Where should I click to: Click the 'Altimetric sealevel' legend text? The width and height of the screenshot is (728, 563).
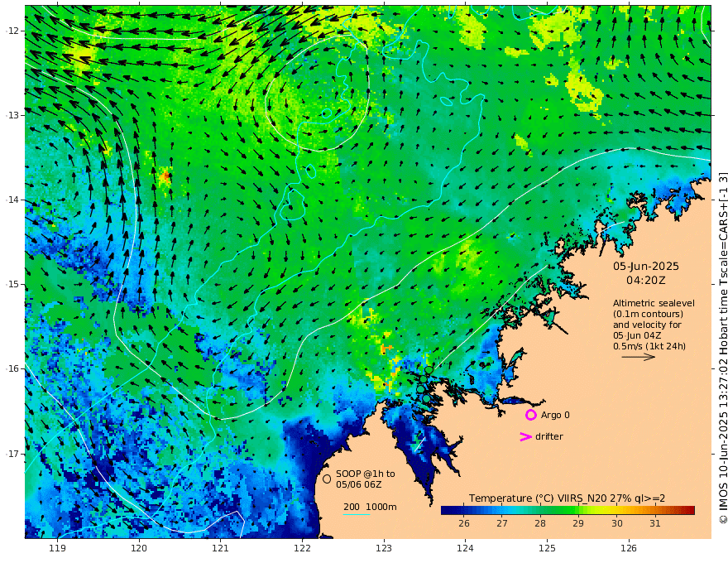654,303
